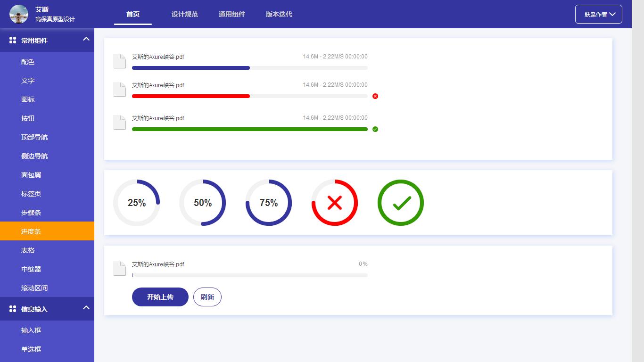Select highlighted 进度条 sidebar item

click(47, 231)
